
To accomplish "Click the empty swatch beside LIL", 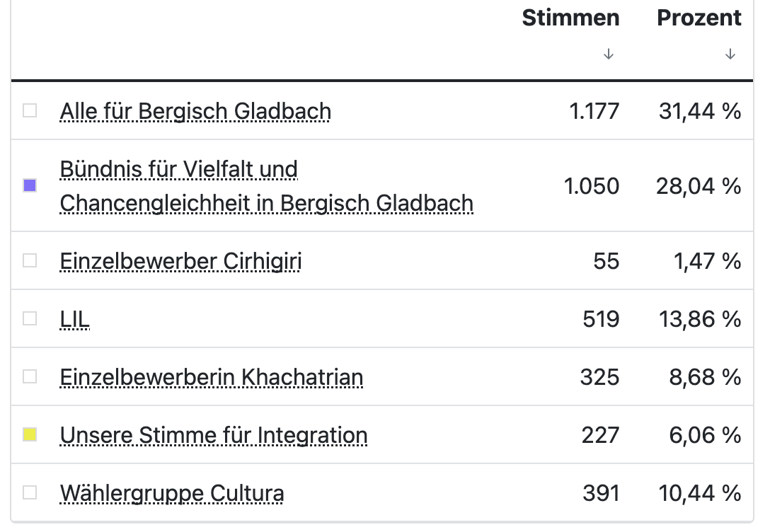I will 30,319.
